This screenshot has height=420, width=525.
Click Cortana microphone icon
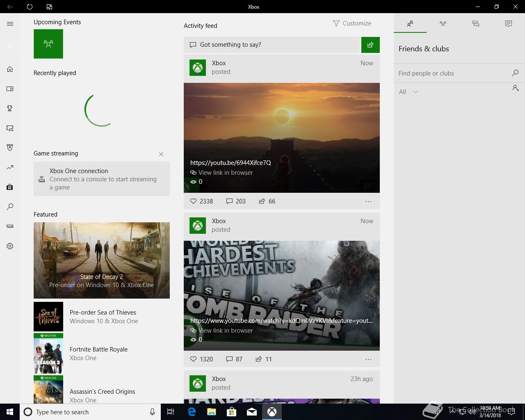point(152,412)
